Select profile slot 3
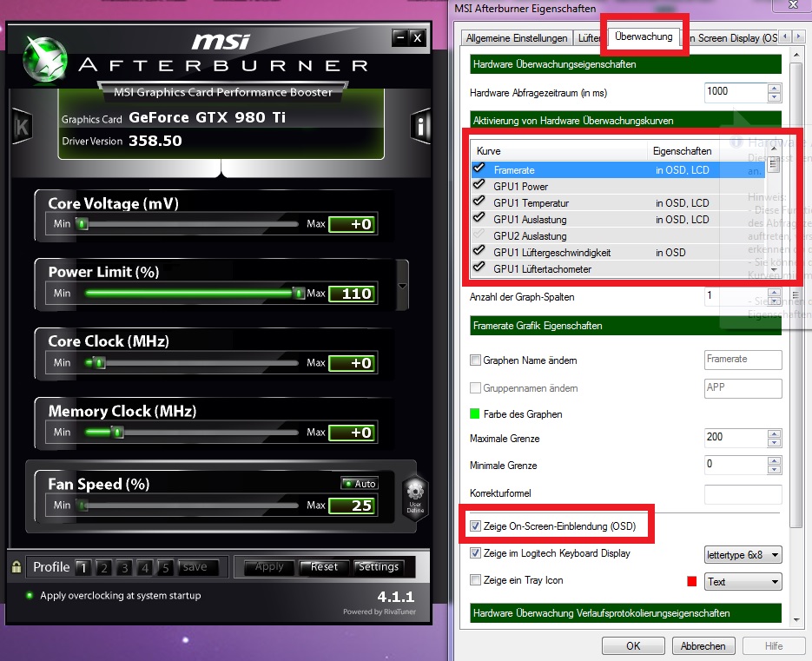This screenshot has height=661, width=812. pos(124,568)
